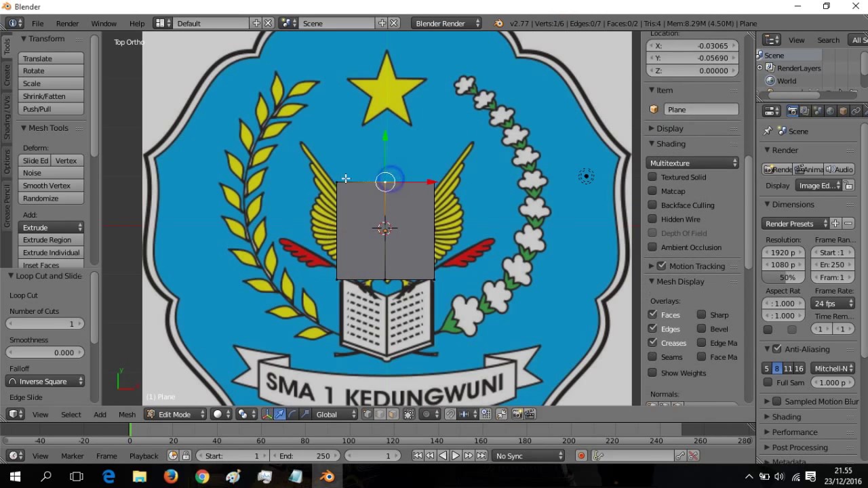This screenshot has height=488, width=868.
Task: Enable Matcap checkbox
Action: point(652,191)
